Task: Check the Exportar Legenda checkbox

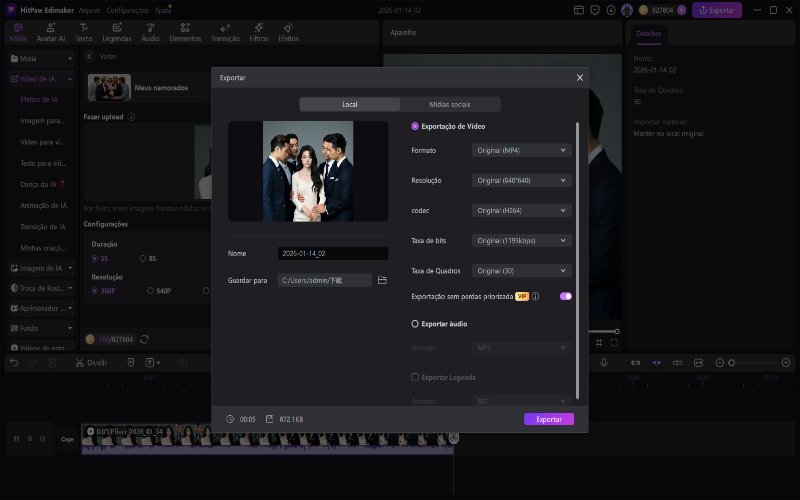Action: [415, 378]
